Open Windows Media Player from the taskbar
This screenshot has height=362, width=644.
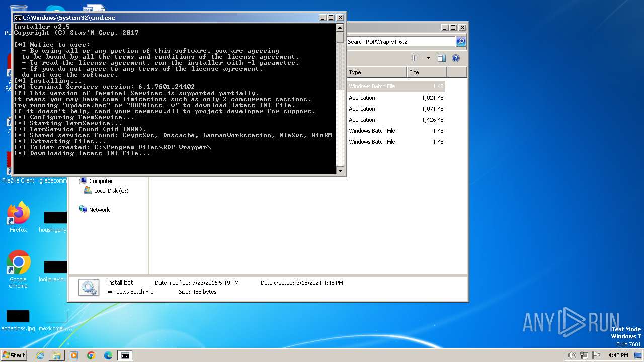coord(74,355)
